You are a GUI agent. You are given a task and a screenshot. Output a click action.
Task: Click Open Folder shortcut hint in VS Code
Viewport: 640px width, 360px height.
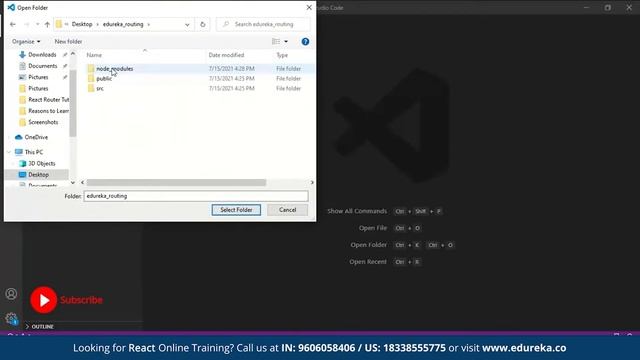369,245
